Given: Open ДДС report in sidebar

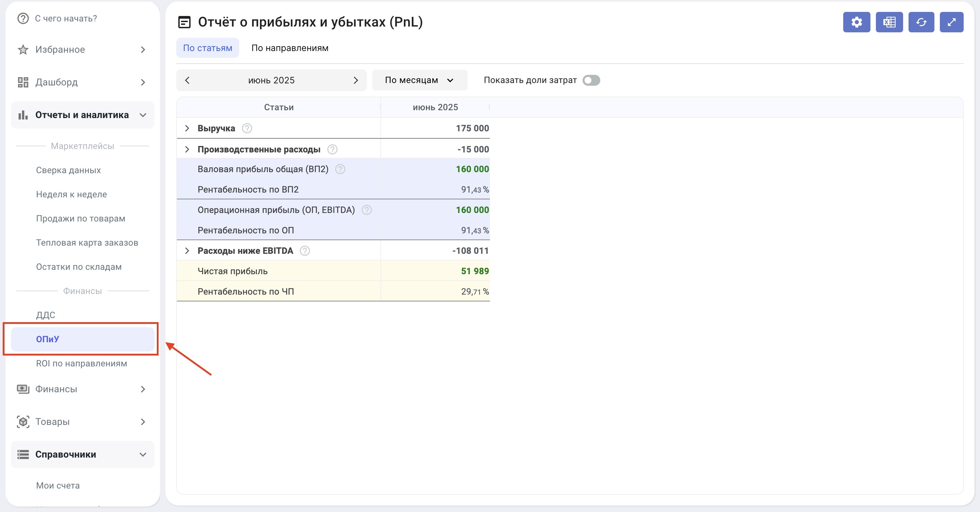Looking at the screenshot, I should tap(46, 315).
